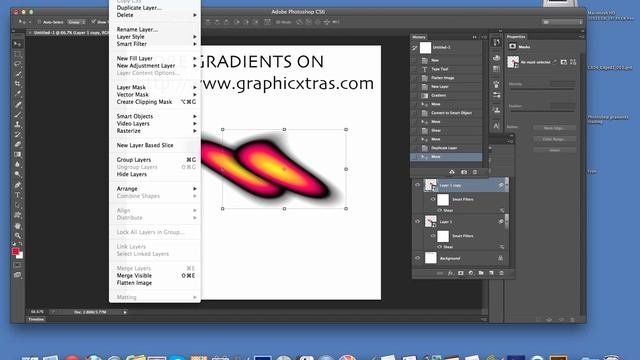Click the Color Range... button in Properties
This screenshot has width=640, height=360.
pos(554,139)
